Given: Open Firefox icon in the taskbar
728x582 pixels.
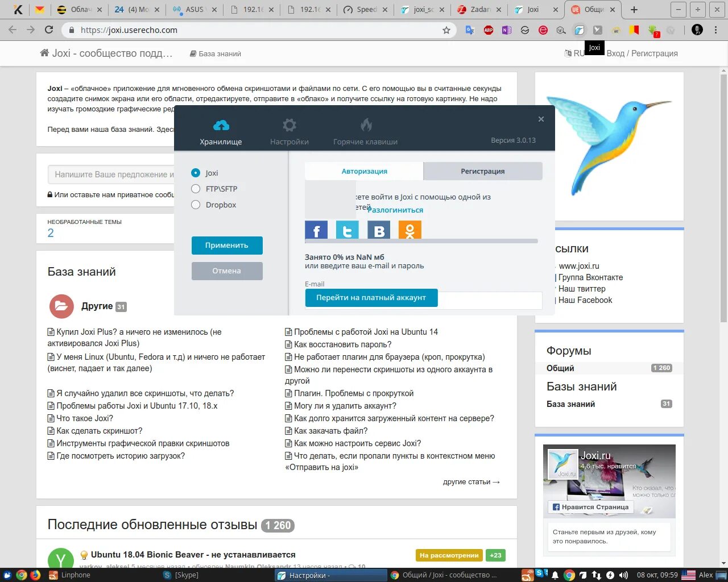Looking at the screenshot, I should (x=35, y=575).
